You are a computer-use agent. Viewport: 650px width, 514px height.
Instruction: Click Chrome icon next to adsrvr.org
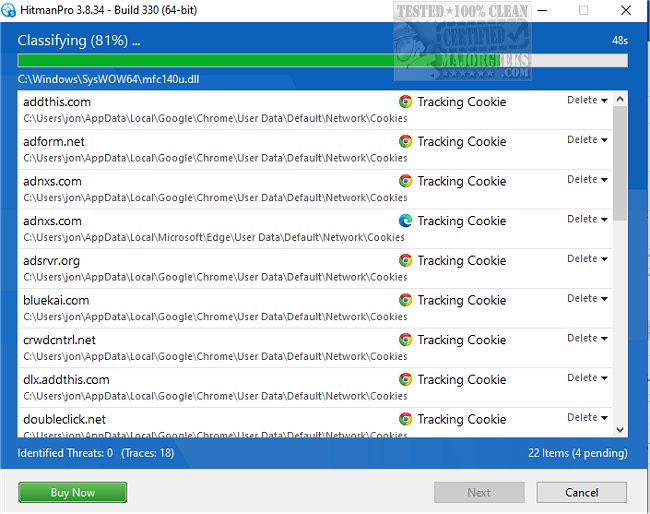[x=405, y=261]
